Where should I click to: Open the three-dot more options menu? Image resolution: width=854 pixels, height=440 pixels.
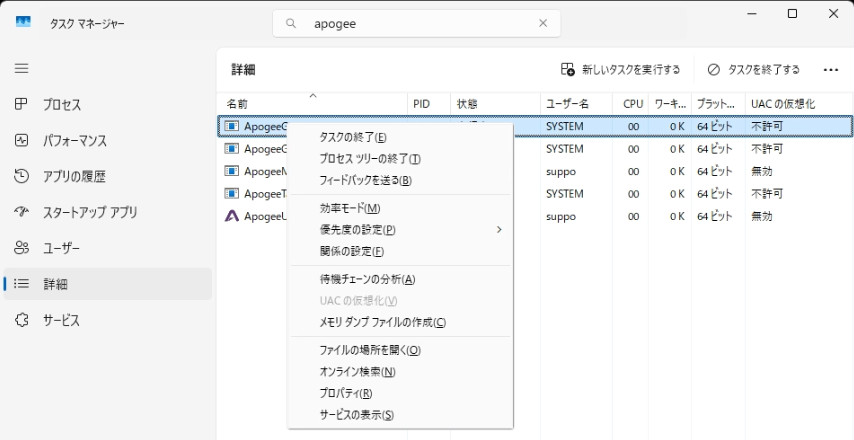coord(830,70)
